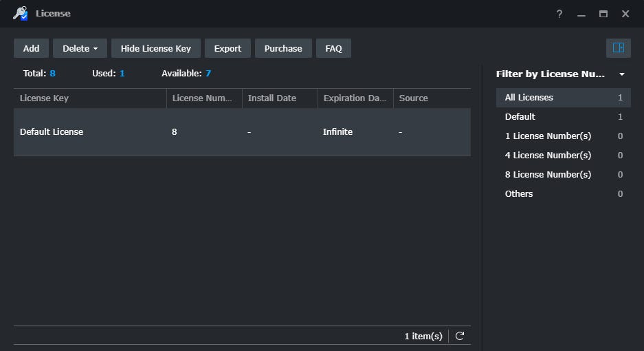Click Hide License Key
Screen dimensions: 644x351
(x=155, y=48)
